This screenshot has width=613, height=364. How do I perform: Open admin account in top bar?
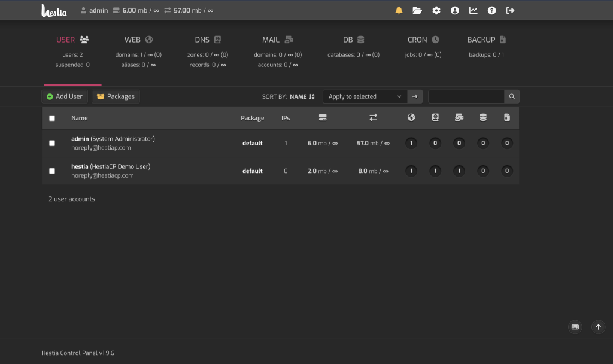[94, 11]
